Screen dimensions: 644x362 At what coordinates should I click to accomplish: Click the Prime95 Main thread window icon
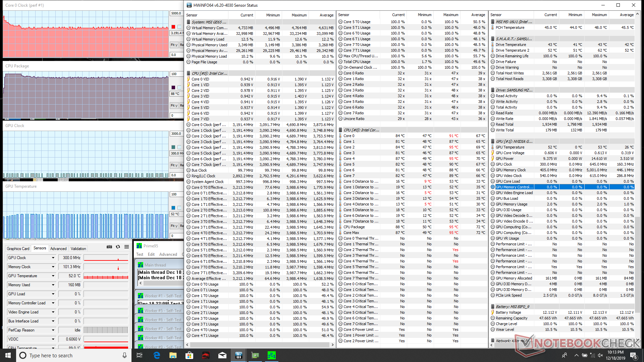[x=141, y=265]
